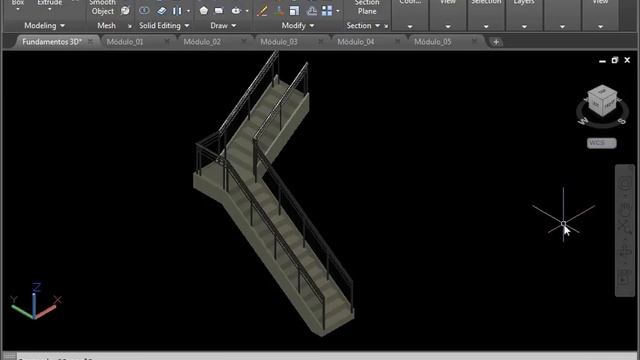
Task: Open the Mesh panel dialog launcher arrow
Action: pyautogui.click(x=130, y=26)
